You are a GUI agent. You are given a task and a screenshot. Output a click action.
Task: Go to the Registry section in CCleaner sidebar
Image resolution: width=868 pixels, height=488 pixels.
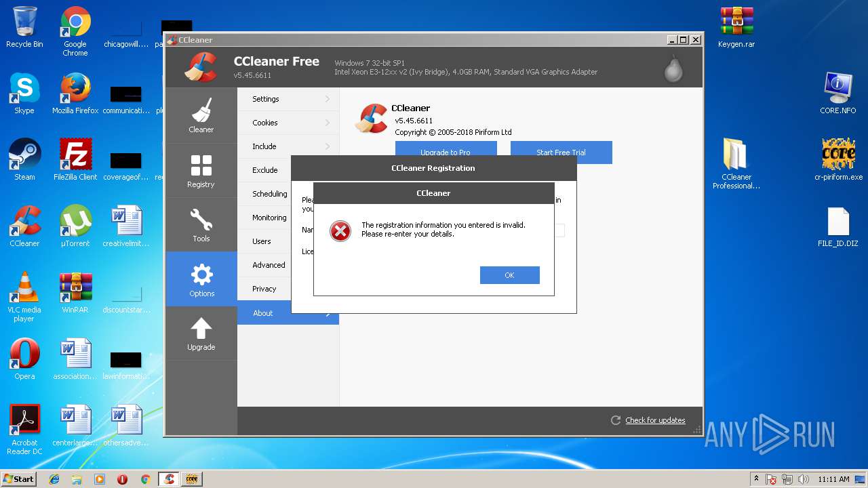pyautogui.click(x=201, y=170)
